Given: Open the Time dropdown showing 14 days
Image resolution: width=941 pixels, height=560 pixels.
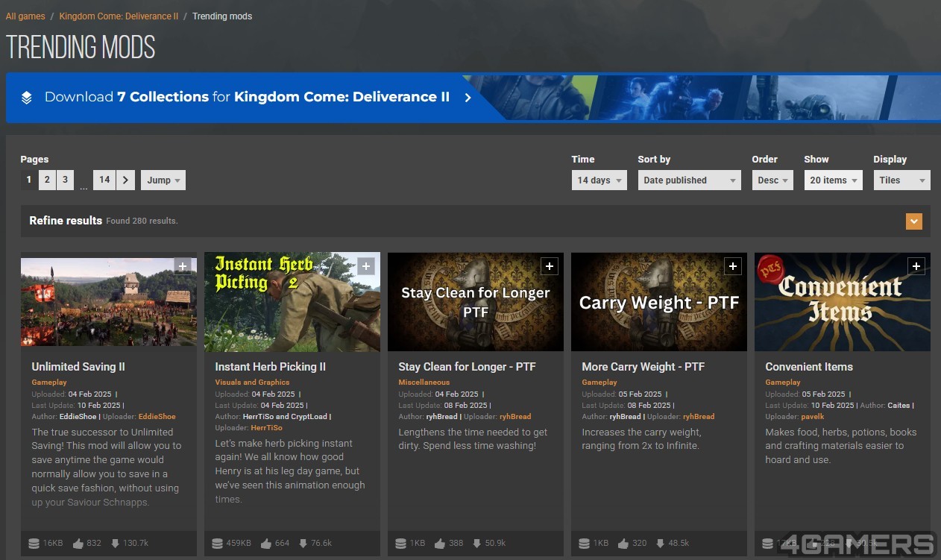Looking at the screenshot, I should 599,180.
